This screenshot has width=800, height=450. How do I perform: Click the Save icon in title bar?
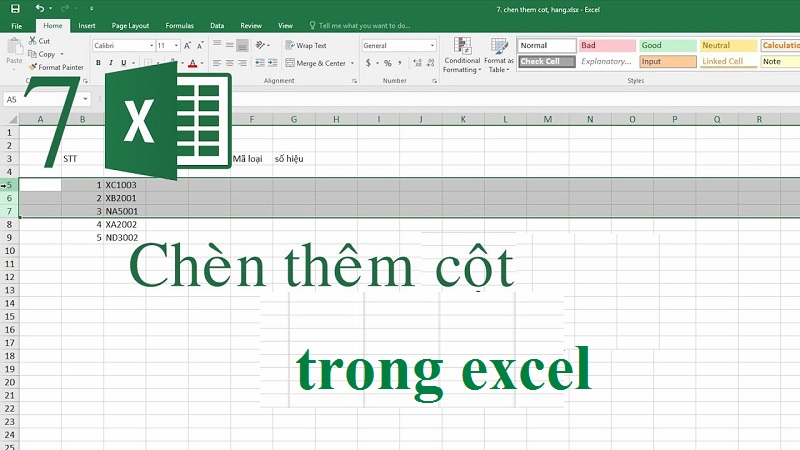(15, 9)
